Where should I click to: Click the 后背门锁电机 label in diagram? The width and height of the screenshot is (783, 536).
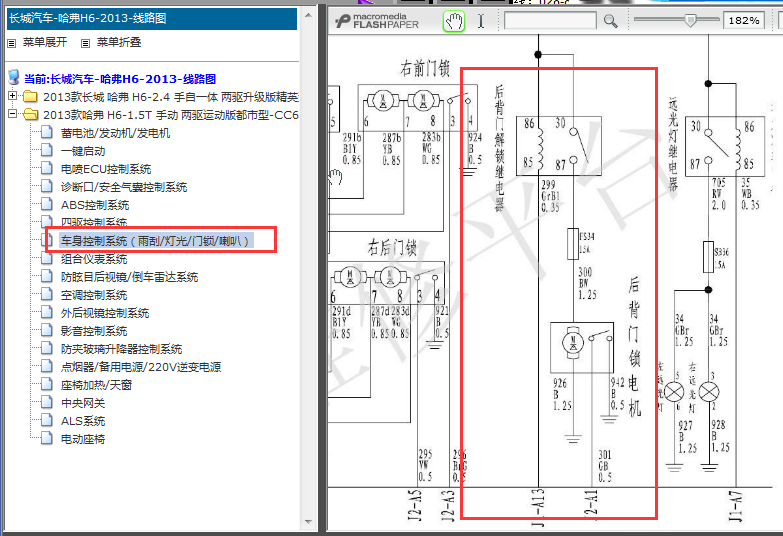coord(634,347)
